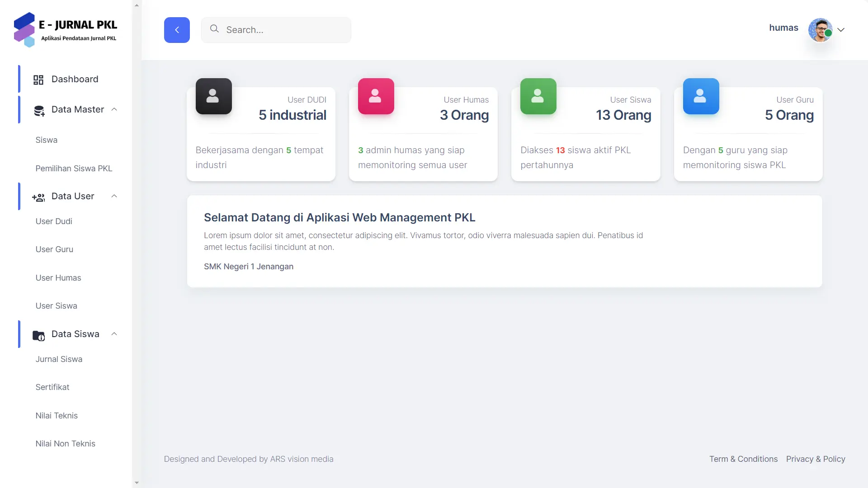Open the Dashboard menu item

pos(75,79)
